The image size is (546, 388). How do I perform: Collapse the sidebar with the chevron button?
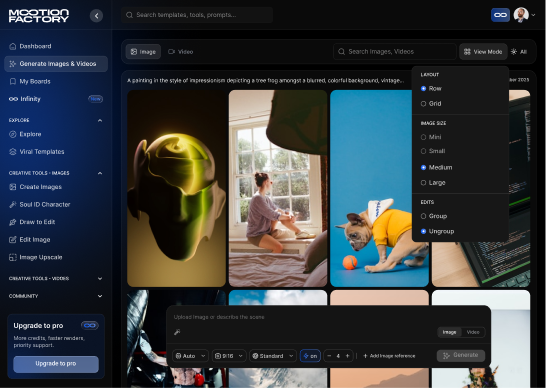coord(96,15)
